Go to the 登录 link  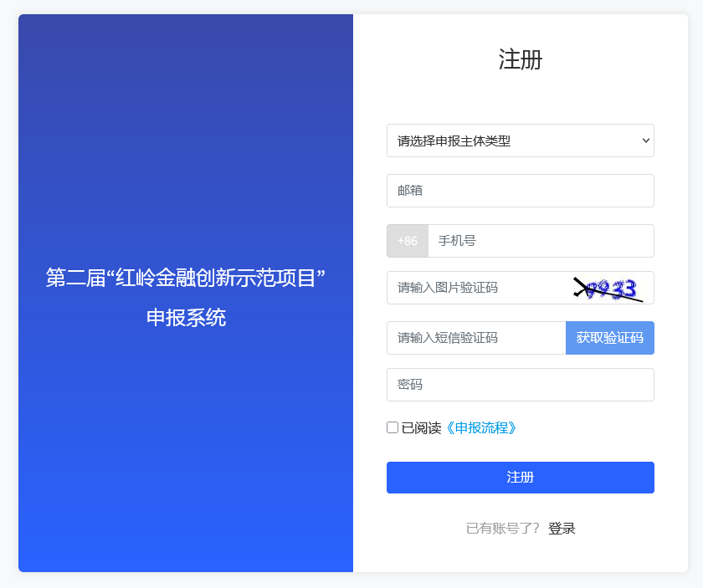(562, 529)
